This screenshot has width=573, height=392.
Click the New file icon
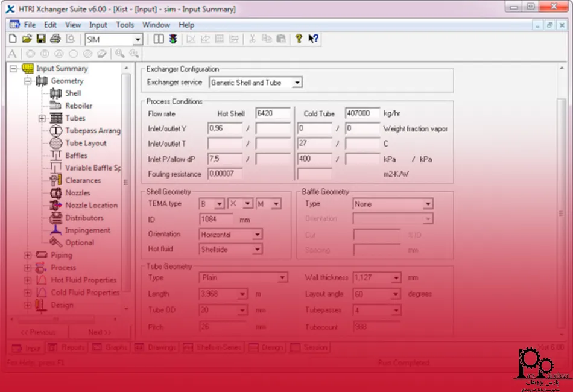13,39
